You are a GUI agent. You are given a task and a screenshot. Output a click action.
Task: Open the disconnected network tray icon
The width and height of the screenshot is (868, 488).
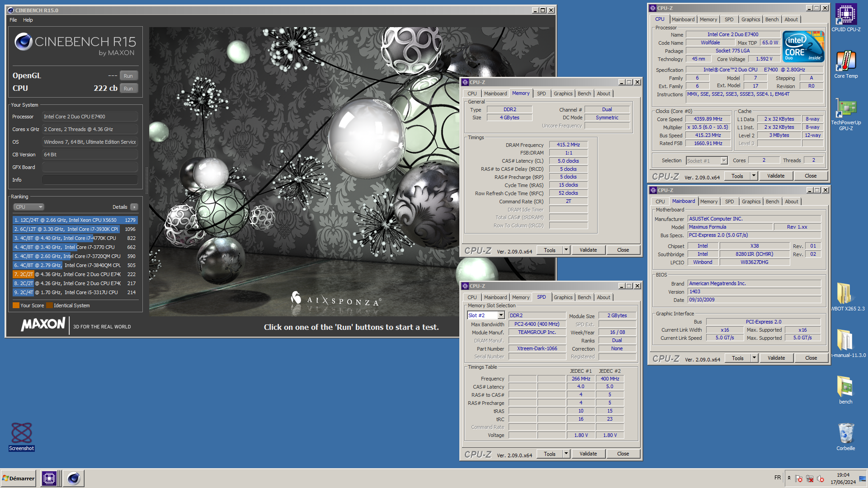[x=810, y=479]
